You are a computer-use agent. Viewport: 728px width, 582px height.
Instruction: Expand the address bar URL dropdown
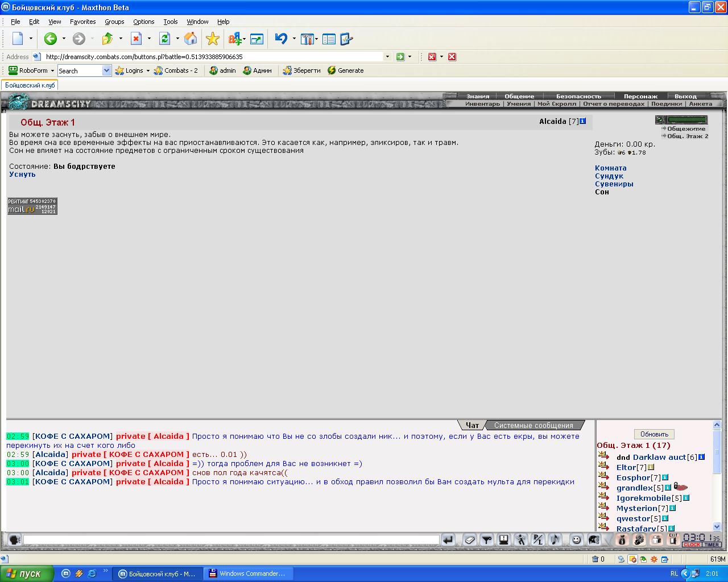387,57
